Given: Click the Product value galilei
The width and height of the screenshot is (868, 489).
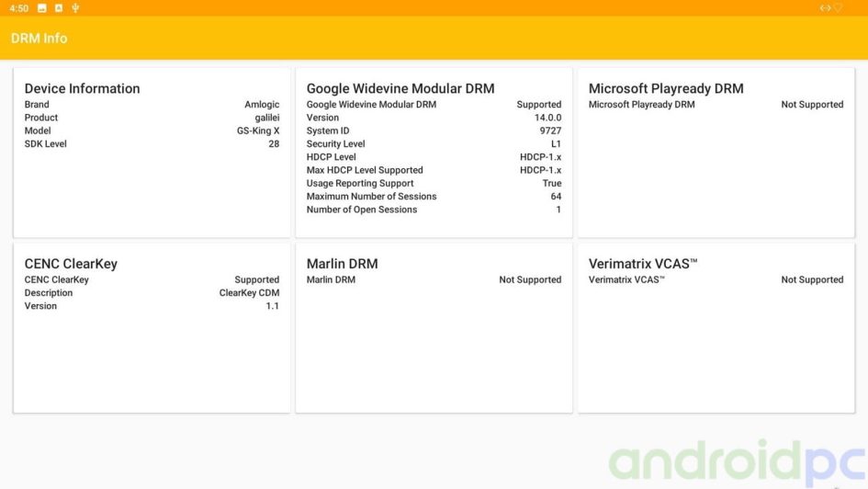Looking at the screenshot, I should click(266, 118).
